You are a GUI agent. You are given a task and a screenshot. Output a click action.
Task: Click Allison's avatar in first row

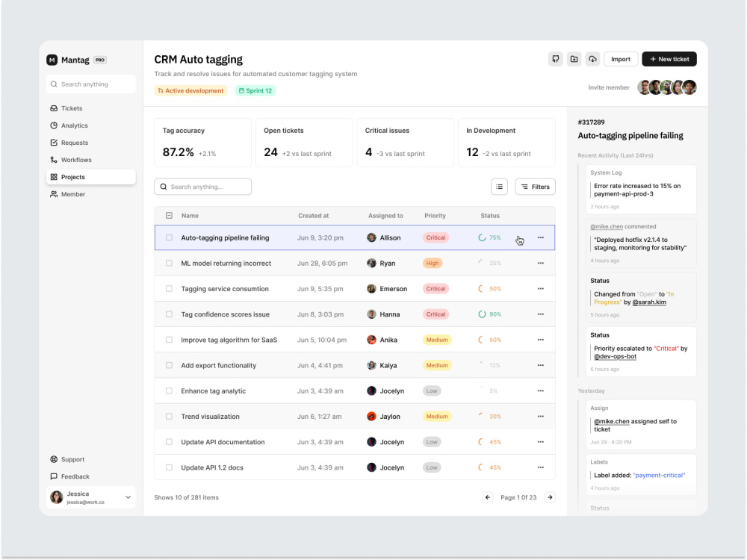click(x=371, y=237)
